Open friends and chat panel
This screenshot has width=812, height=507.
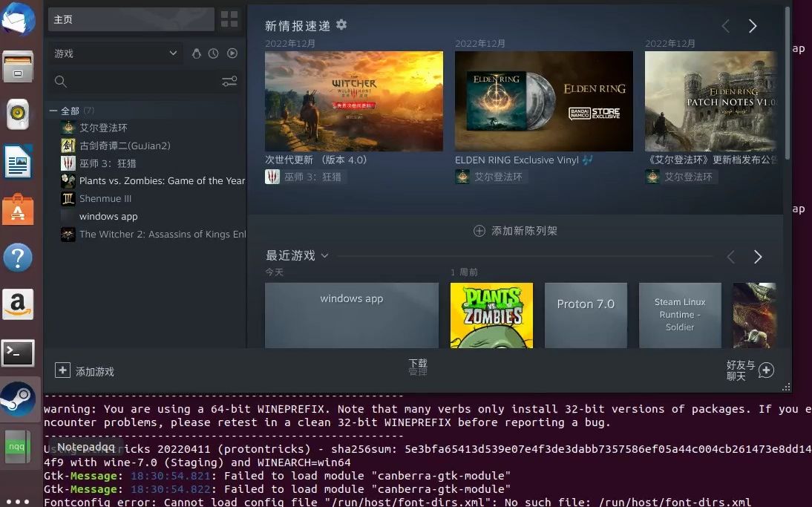[x=767, y=370]
